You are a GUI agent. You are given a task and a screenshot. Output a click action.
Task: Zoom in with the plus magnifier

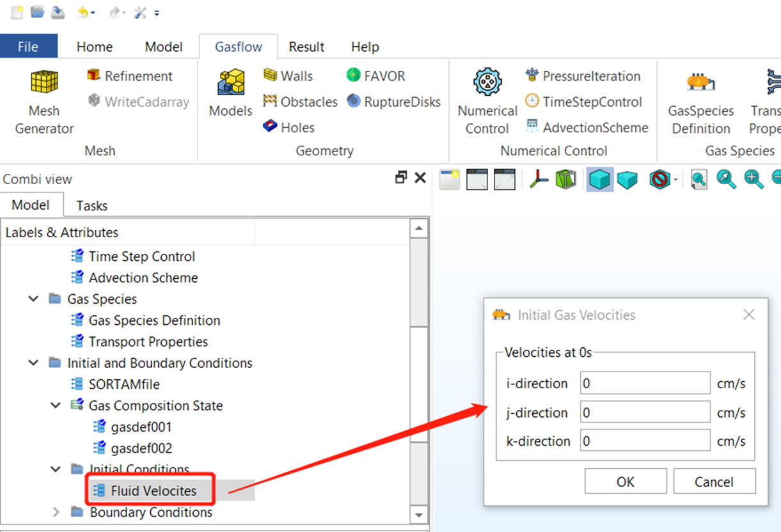pyautogui.click(x=753, y=180)
